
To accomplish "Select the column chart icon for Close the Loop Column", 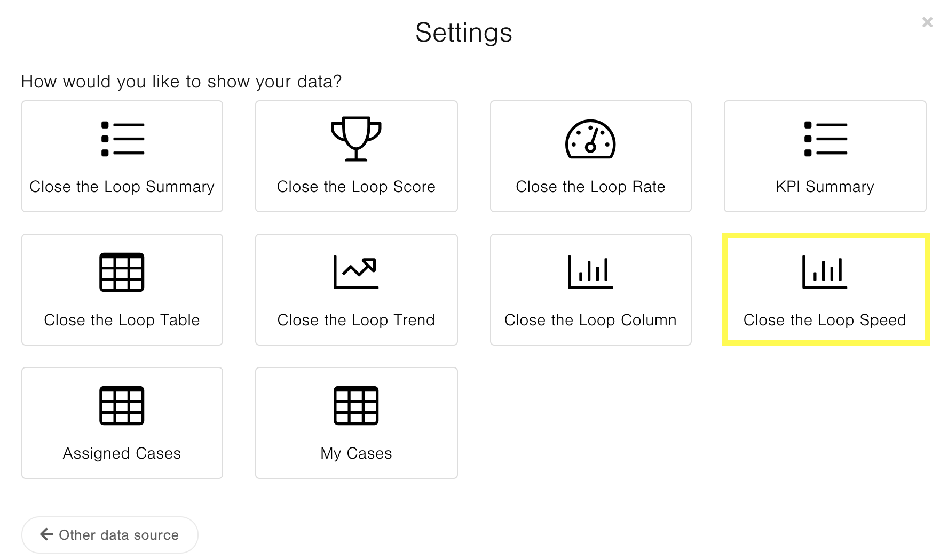I will pos(589,272).
